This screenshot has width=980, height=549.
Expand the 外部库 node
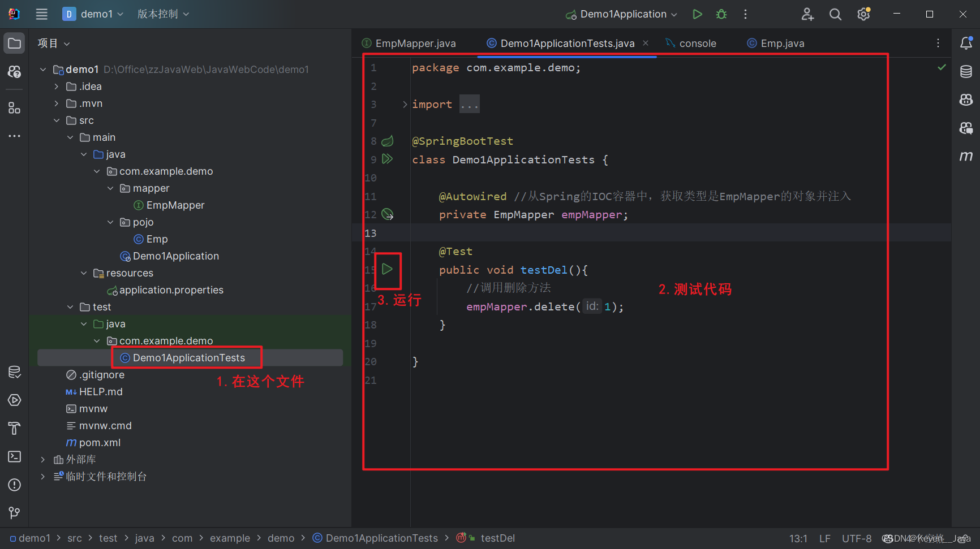42,460
